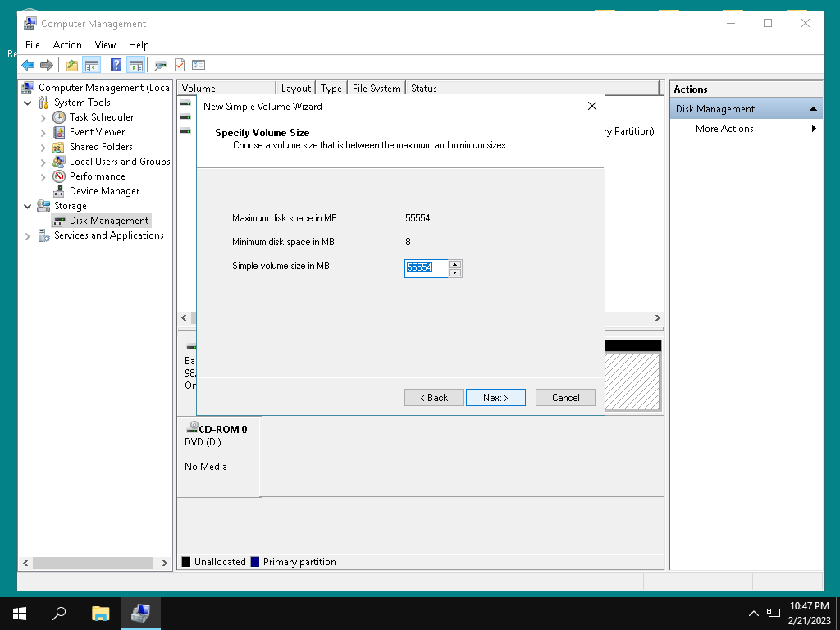Image resolution: width=840 pixels, height=630 pixels.
Task: Open File Explorer from the taskbar
Action: 100,613
